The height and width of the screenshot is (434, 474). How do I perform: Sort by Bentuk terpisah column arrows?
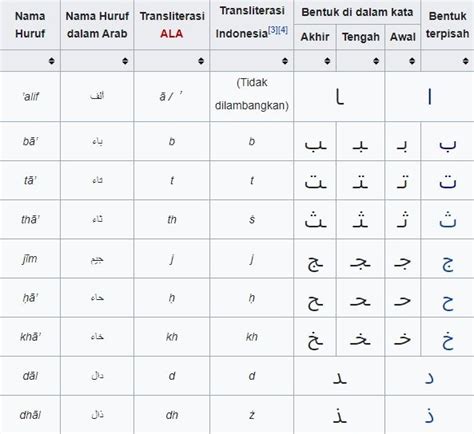466,61
